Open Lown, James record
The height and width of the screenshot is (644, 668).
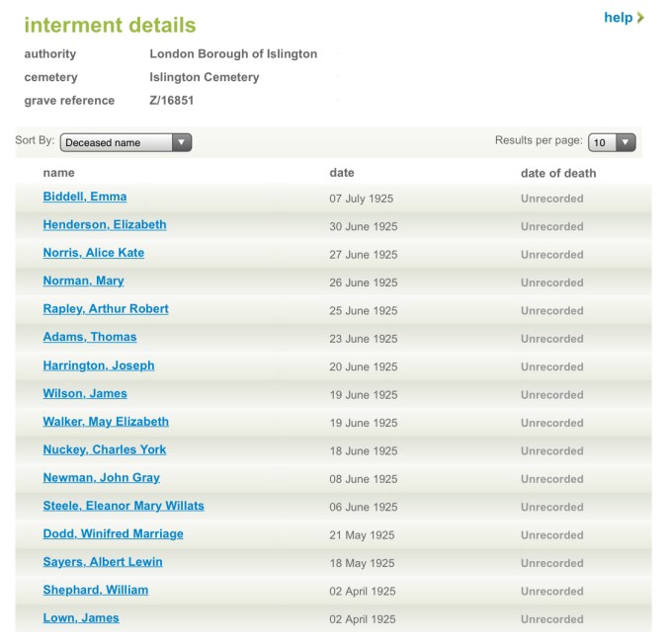tap(81, 618)
